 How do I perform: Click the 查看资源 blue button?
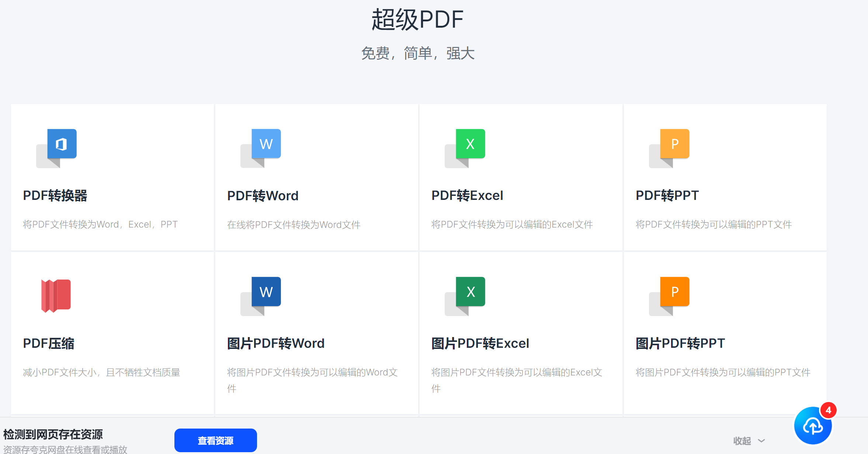pyautogui.click(x=215, y=440)
